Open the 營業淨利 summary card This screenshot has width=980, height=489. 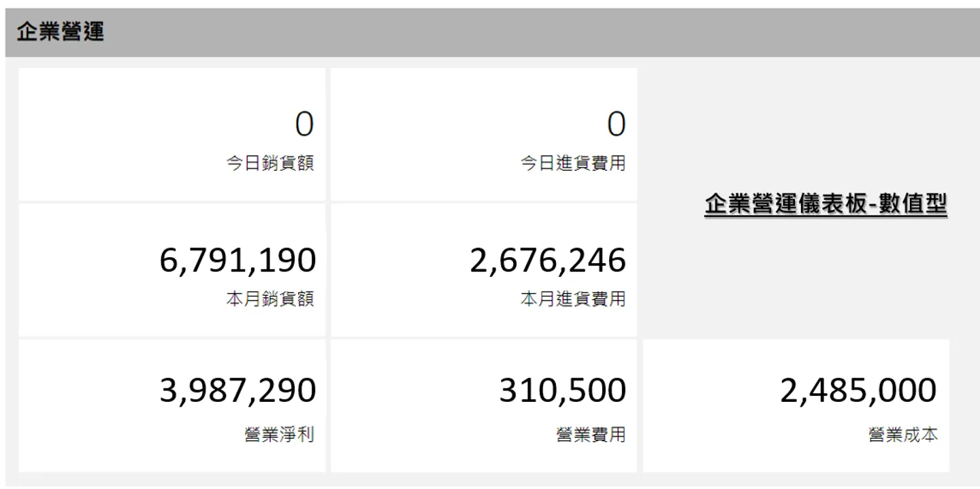click(x=171, y=405)
